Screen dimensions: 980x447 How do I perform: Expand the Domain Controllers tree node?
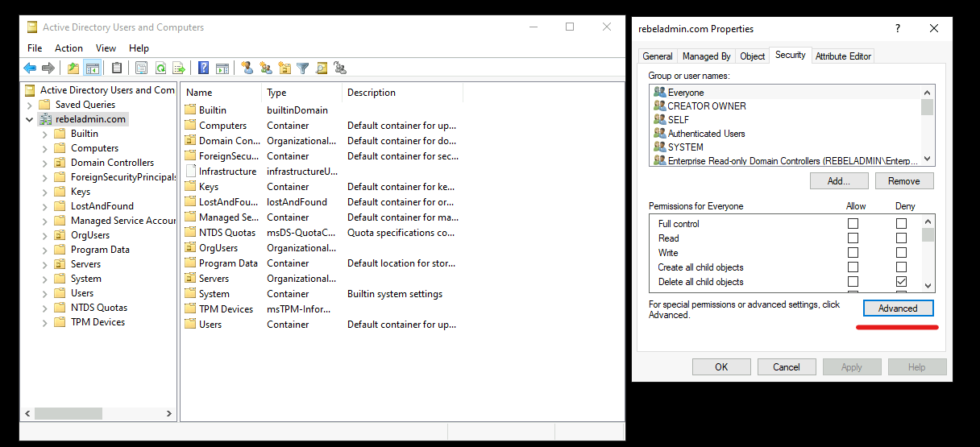point(45,163)
